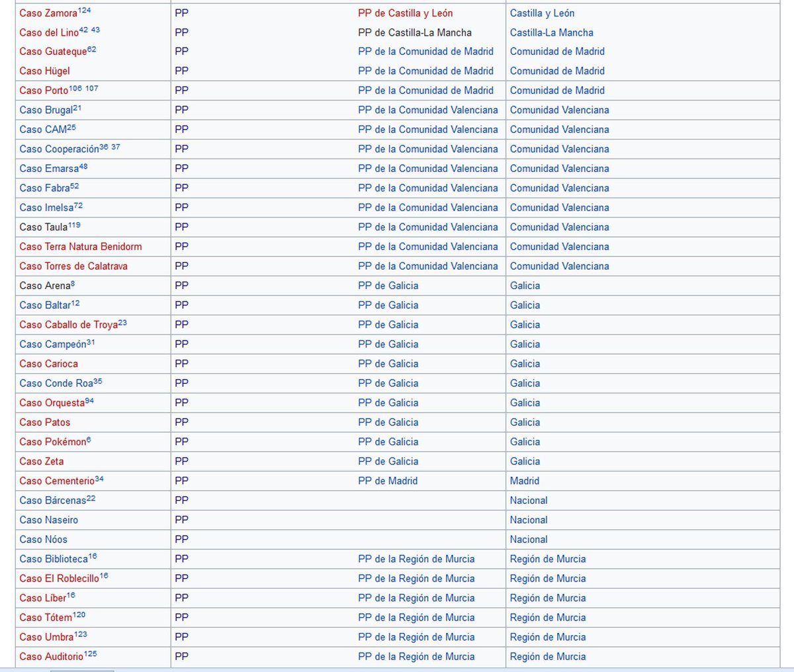Open the Caso del Lino link

coord(49,33)
